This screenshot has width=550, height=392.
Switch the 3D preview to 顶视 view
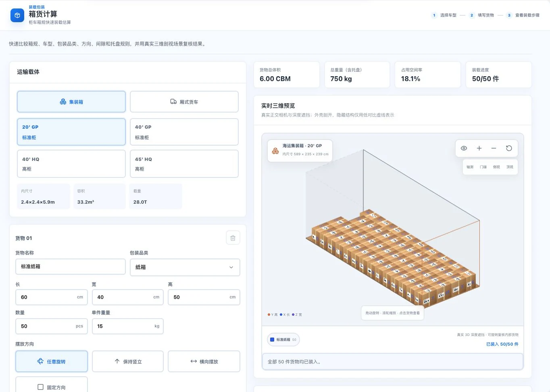(x=510, y=167)
